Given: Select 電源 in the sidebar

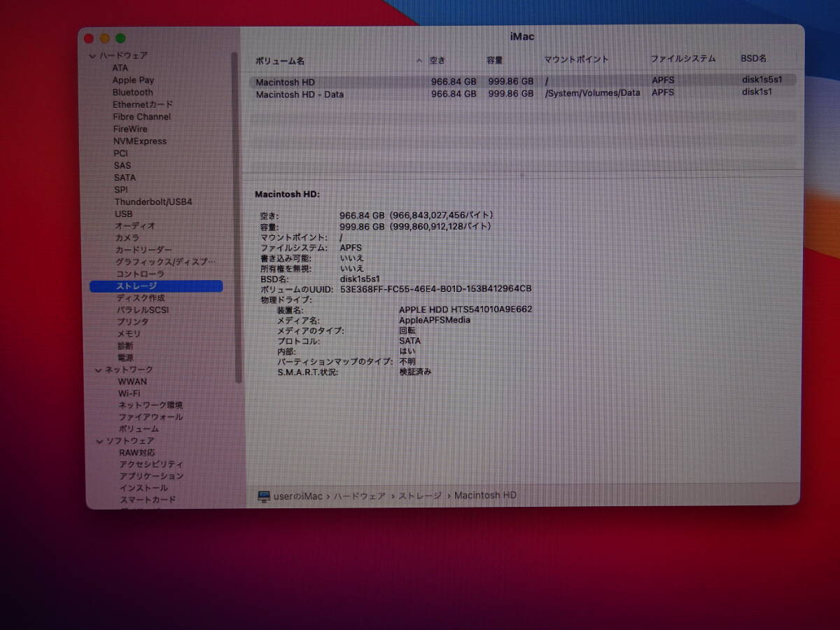Looking at the screenshot, I should [125, 357].
